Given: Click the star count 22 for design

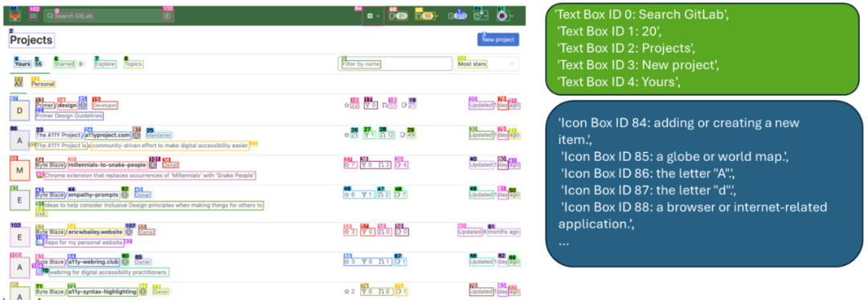Looking at the screenshot, I should (x=351, y=105).
